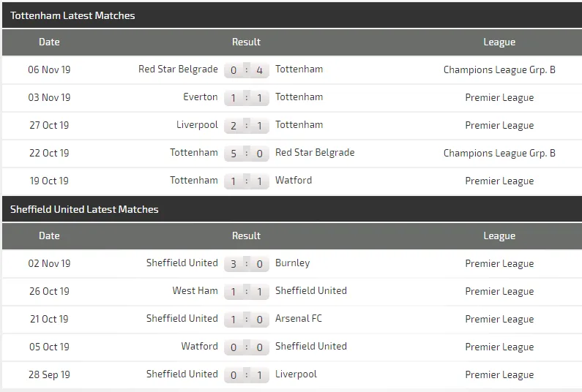582x392 pixels.
Task: Click the Sheffield United Latest Matches header
Action: [x=84, y=209]
